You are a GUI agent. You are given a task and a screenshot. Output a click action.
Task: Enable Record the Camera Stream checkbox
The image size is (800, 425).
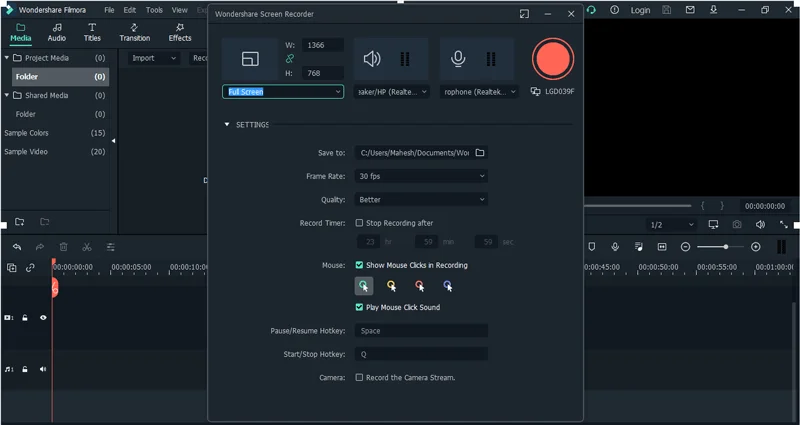click(359, 378)
